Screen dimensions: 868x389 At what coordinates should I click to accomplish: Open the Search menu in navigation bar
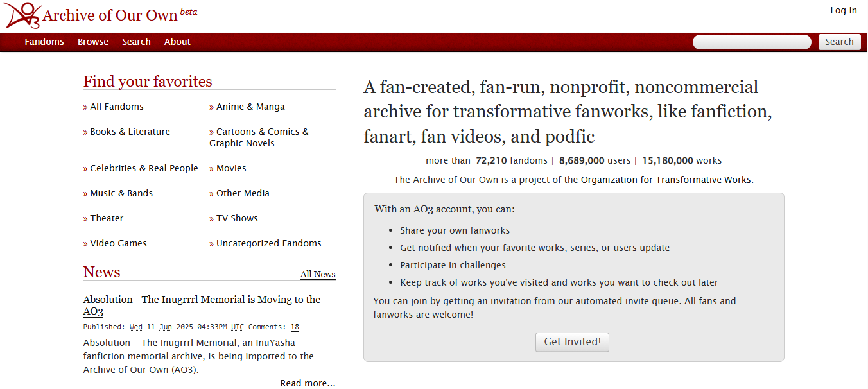pos(136,42)
